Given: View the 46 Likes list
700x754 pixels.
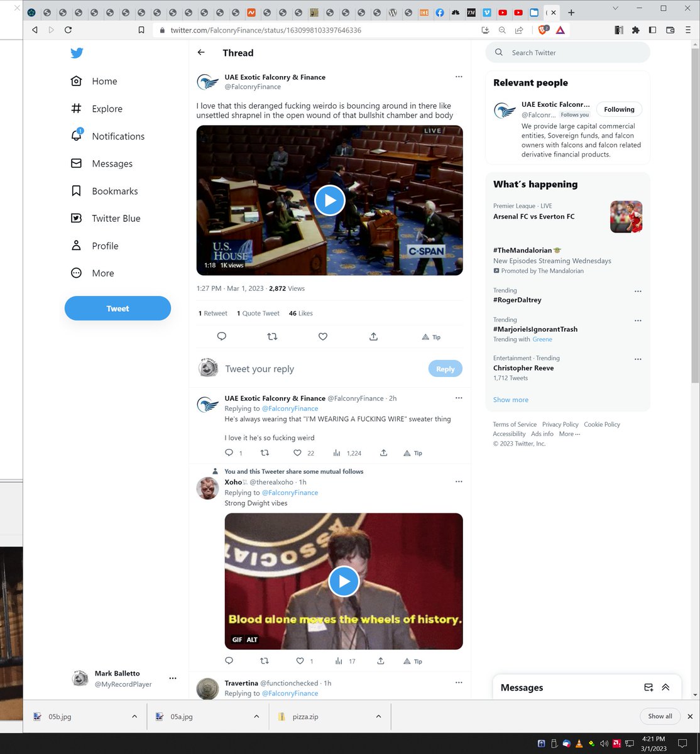Looking at the screenshot, I should point(300,314).
